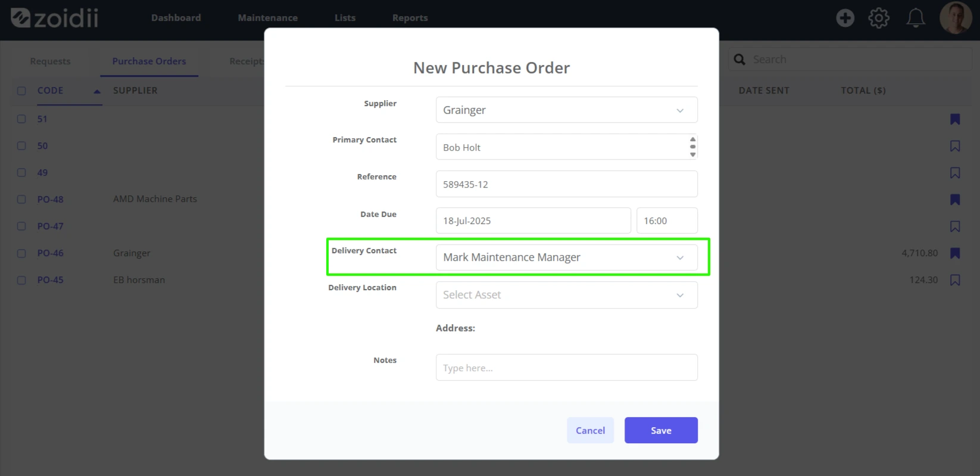Toggle bookmark on row PO-46
Image resolution: width=980 pixels, height=476 pixels.
point(955,253)
